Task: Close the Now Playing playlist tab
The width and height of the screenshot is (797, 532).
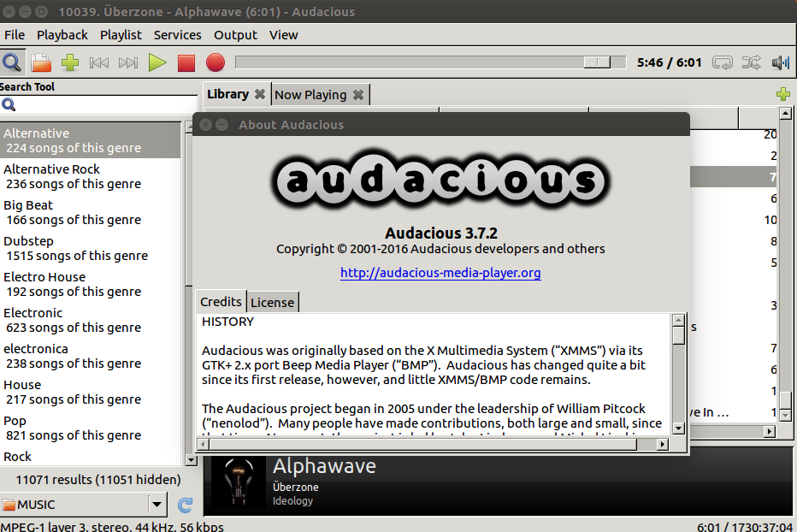Action: pyautogui.click(x=358, y=95)
